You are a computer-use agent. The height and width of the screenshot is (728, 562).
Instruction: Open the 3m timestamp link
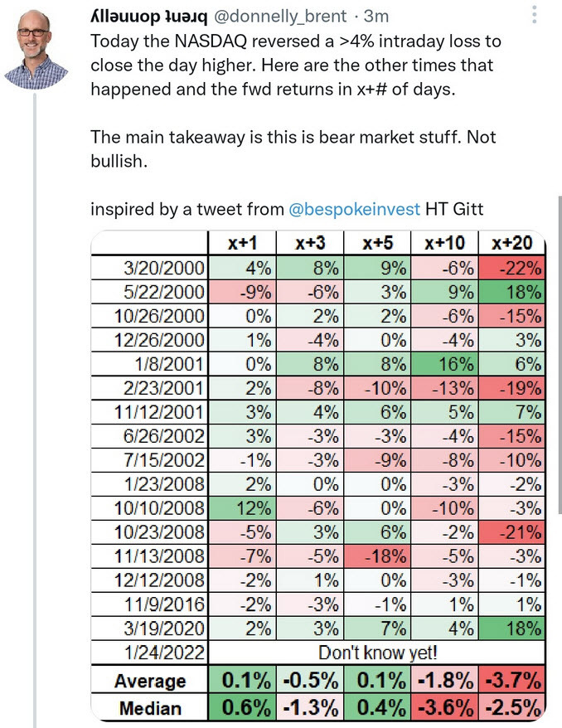click(x=378, y=16)
